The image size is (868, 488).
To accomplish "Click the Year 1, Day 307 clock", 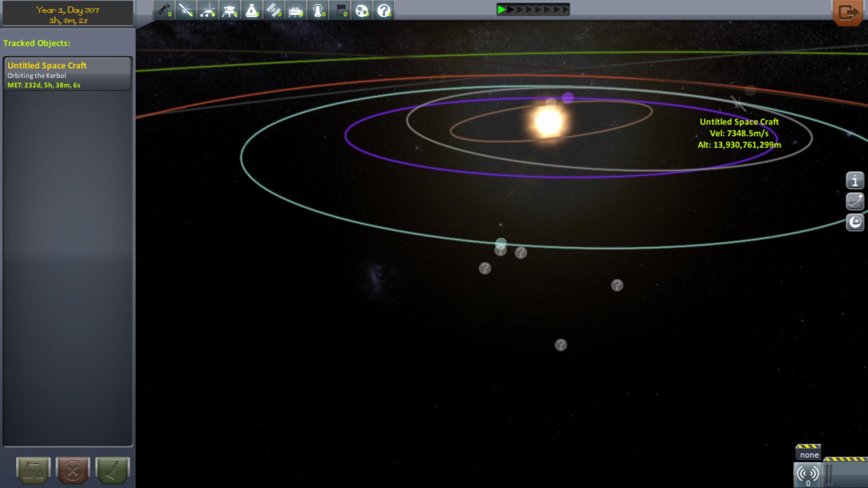I will (68, 14).
